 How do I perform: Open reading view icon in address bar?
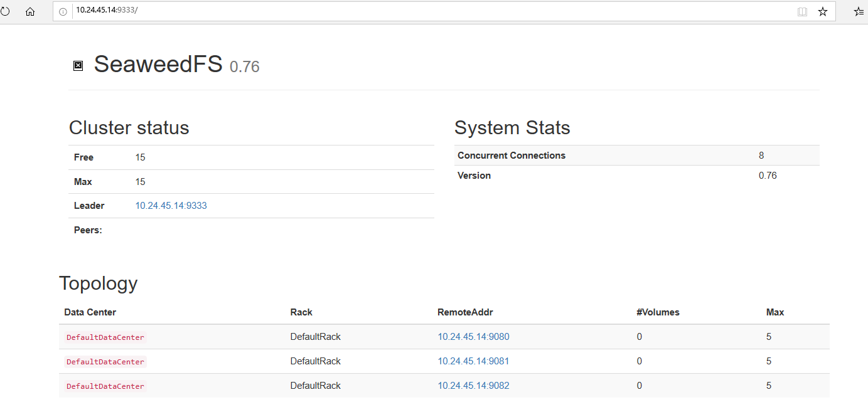802,11
